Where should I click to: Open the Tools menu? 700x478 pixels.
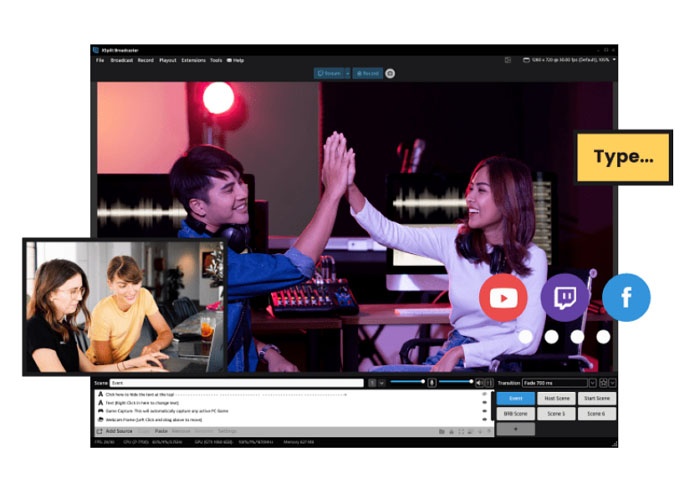(216, 60)
